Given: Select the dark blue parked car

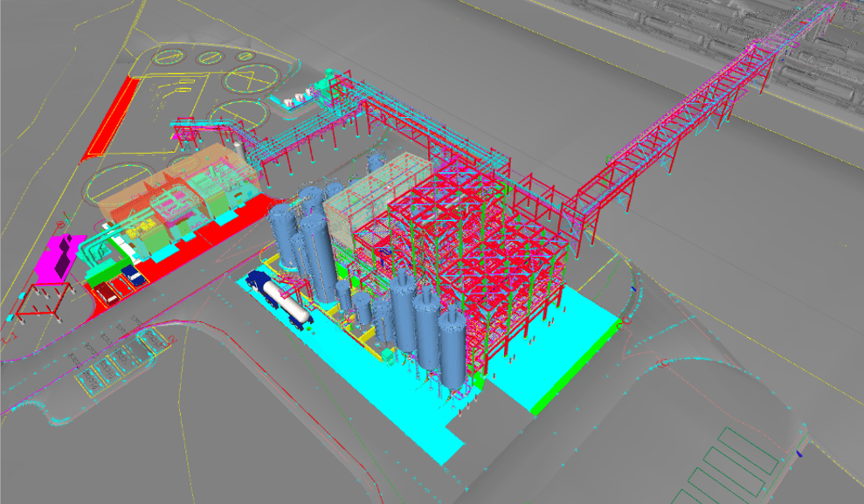Looking at the screenshot, I should pos(134,275).
